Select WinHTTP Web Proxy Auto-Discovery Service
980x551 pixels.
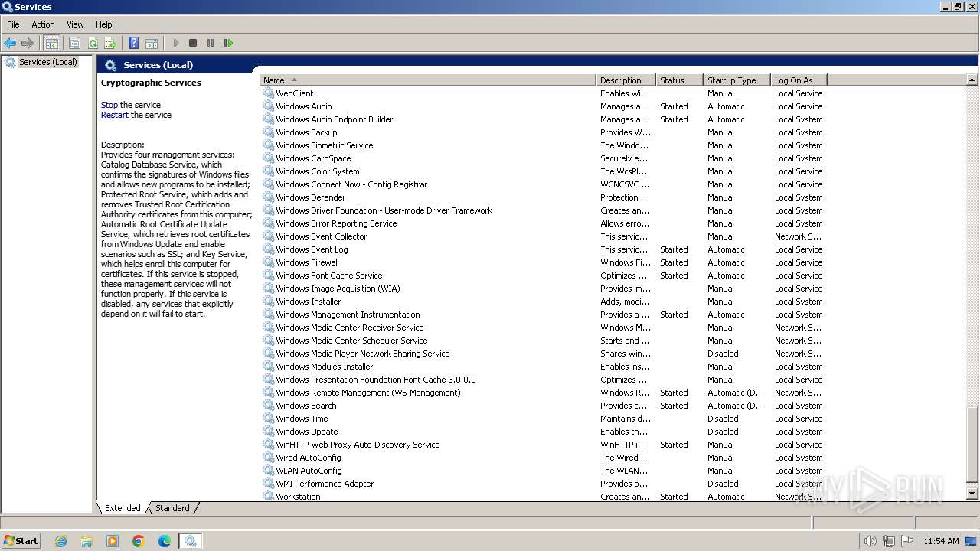tap(358, 445)
